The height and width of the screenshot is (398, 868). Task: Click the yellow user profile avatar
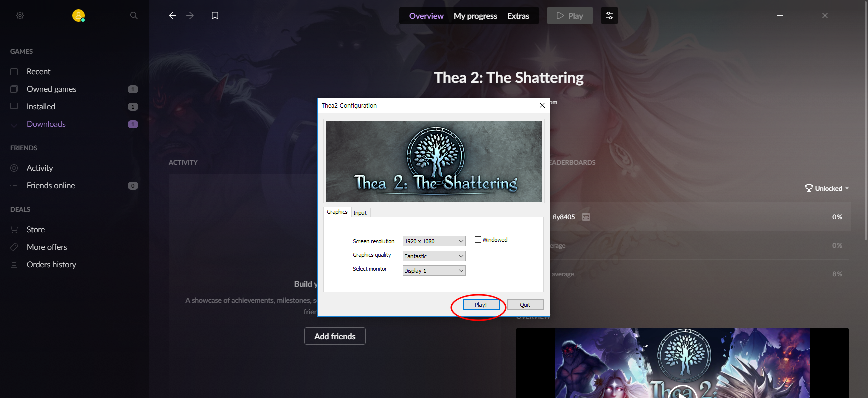click(78, 16)
